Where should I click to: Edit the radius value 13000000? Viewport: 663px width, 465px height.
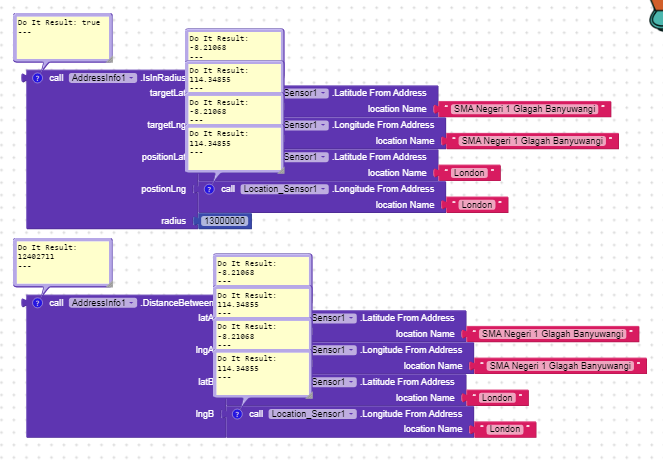click(225, 221)
